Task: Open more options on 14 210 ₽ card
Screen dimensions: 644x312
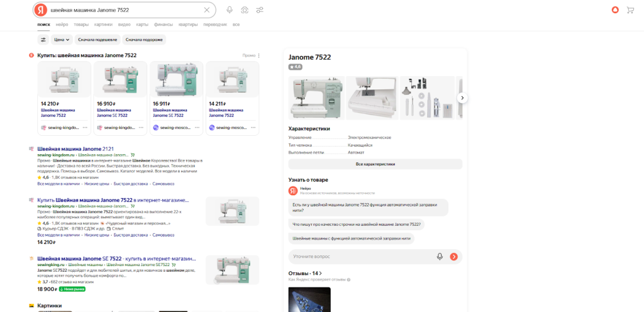Action: click(x=85, y=128)
